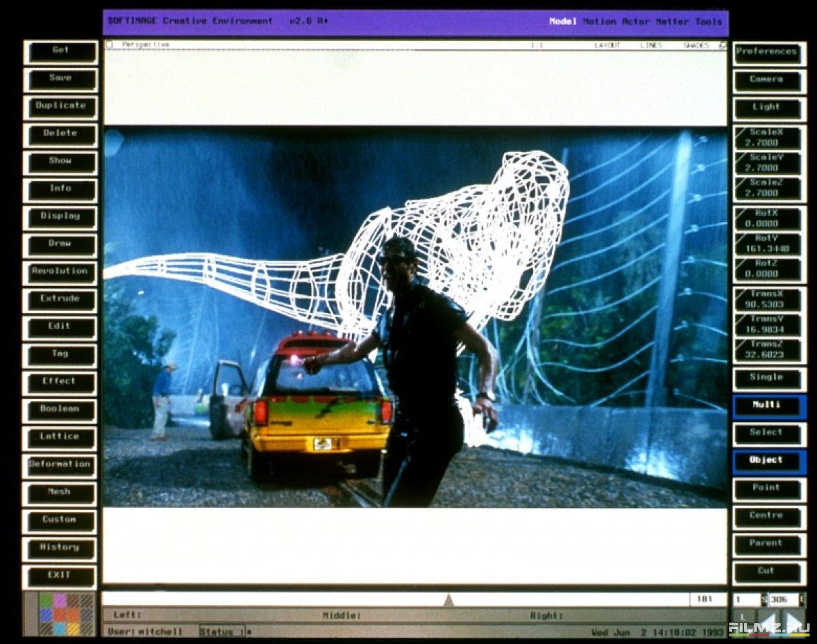Click the Camera button
The image size is (817, 644).
pyautogui.click(x=769, y=81)
